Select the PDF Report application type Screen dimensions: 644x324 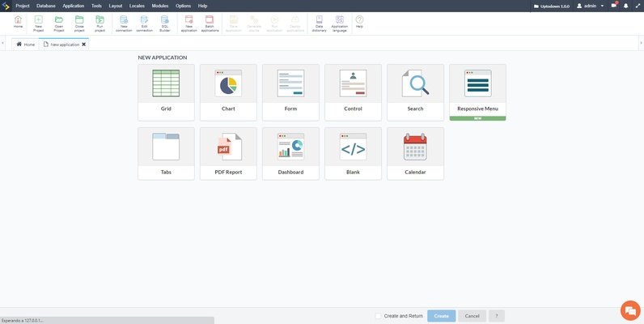pyautogui.click(x=228, y=154)
